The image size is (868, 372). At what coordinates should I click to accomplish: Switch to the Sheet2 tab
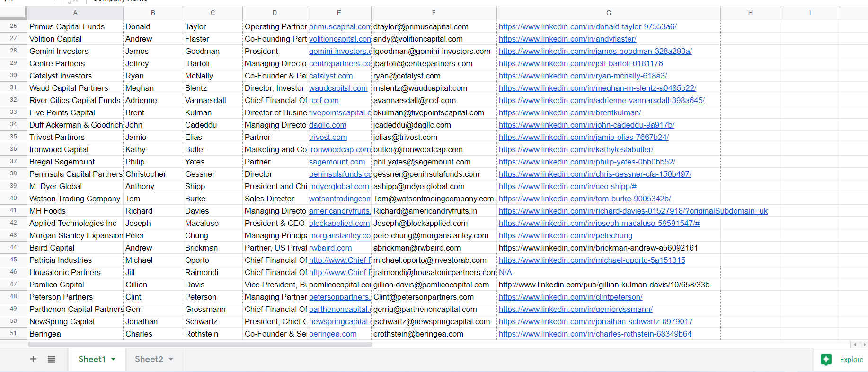point(149,359)
